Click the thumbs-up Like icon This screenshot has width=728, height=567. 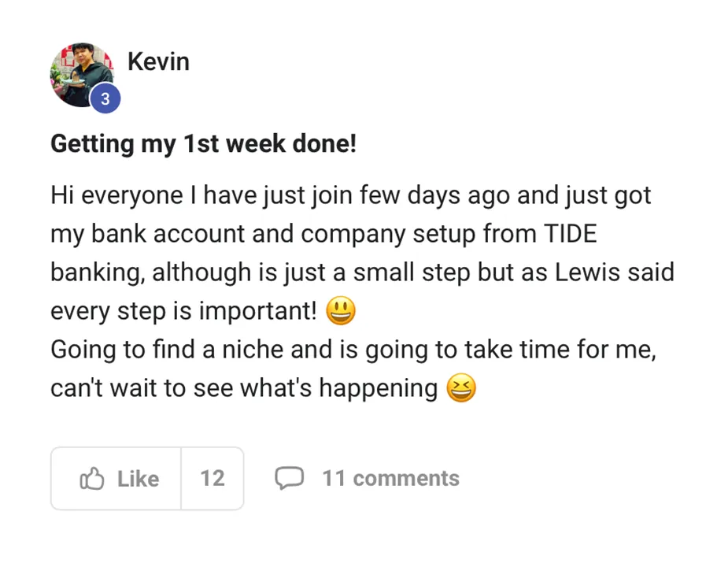click(92, 479)
